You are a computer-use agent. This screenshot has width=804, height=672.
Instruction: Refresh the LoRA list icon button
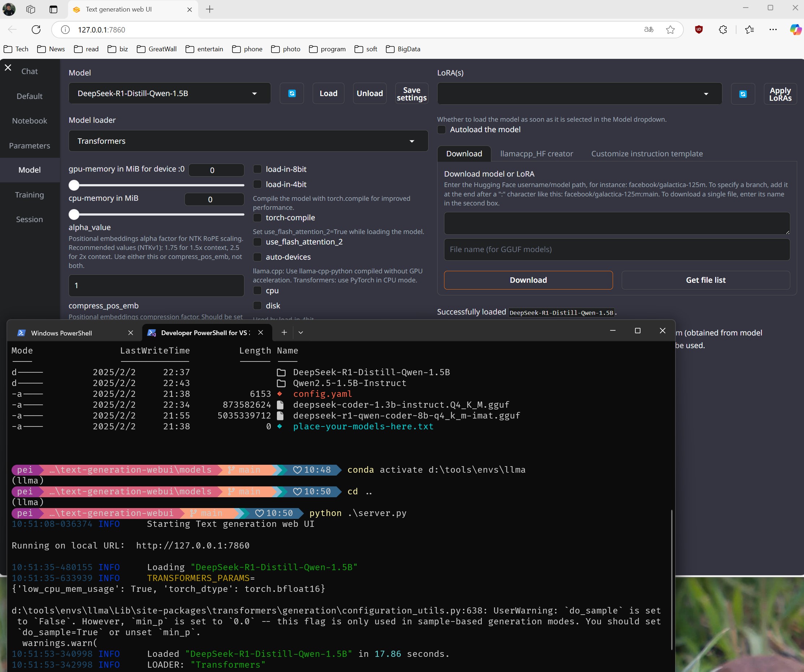tap(743, 94)
